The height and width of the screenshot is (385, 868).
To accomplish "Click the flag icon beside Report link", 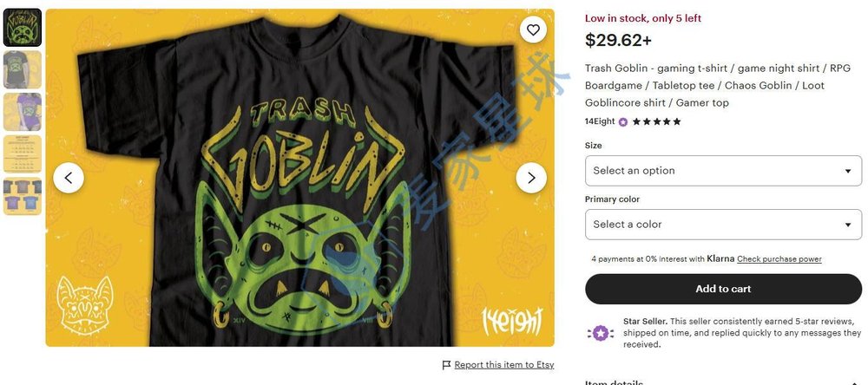I will [446, 365].
